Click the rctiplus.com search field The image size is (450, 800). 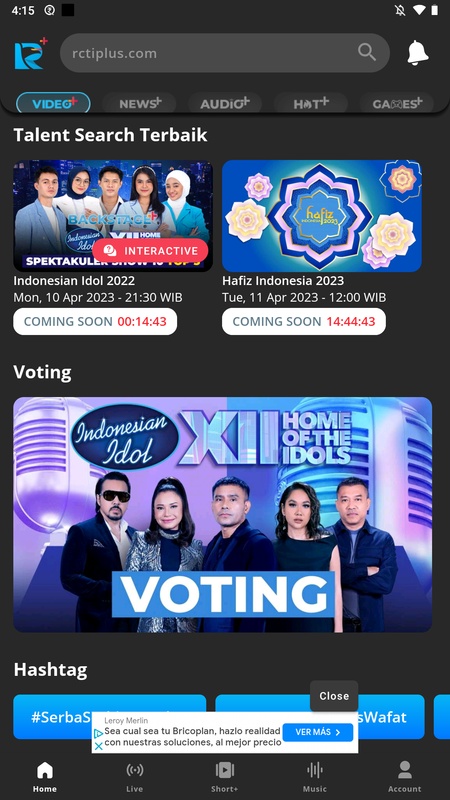[x=225, y=53]
